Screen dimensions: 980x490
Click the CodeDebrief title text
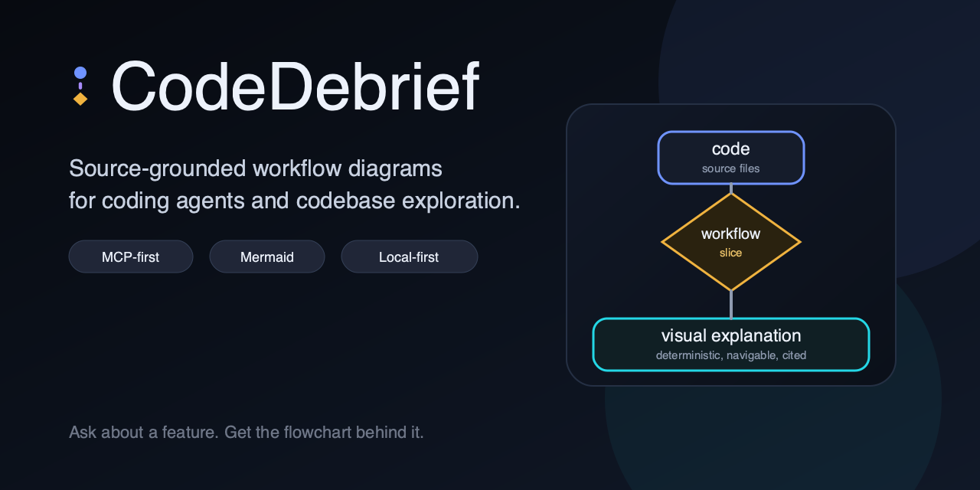[296, 87]
